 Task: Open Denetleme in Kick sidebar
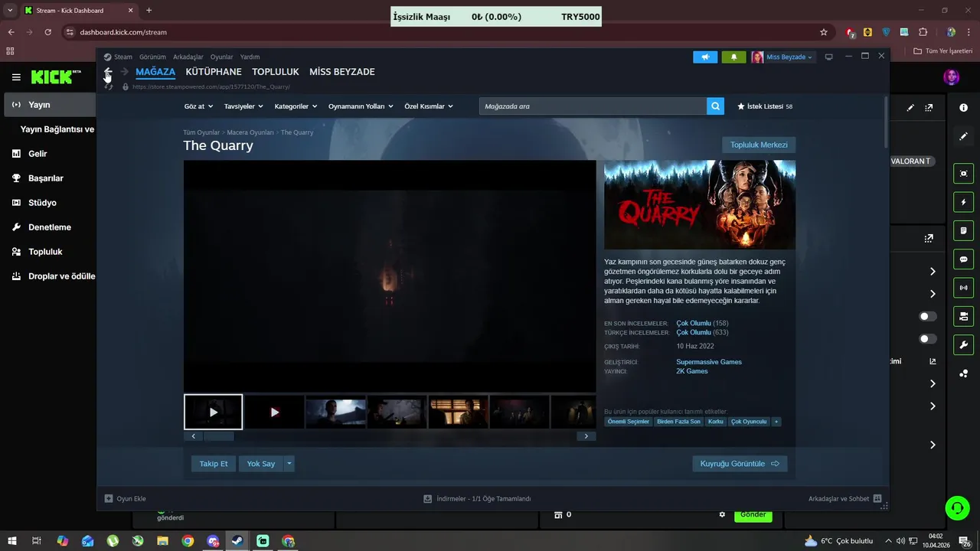coord(49,227)
